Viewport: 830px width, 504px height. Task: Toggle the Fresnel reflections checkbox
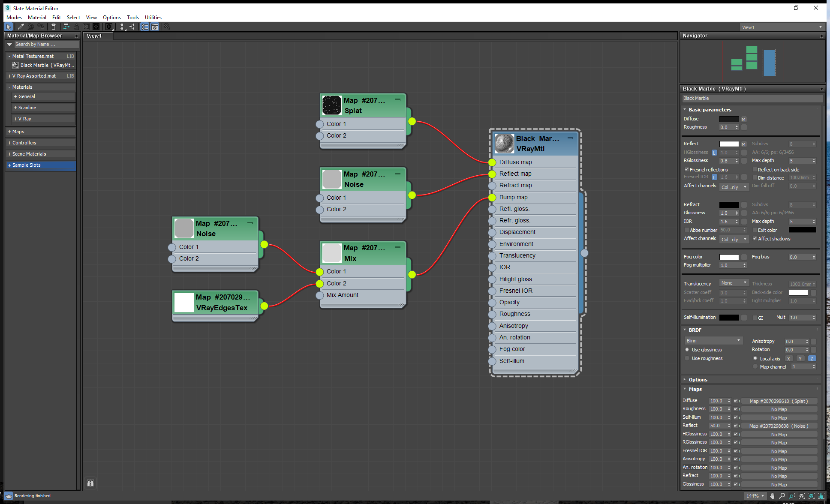coord(686,170)
